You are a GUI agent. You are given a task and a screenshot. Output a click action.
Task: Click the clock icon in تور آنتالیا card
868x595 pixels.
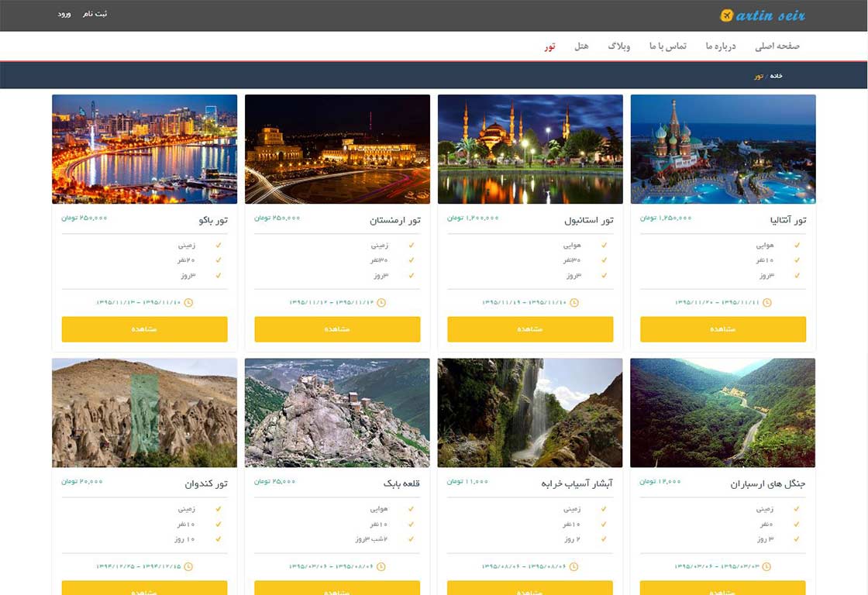click(766, 303)
